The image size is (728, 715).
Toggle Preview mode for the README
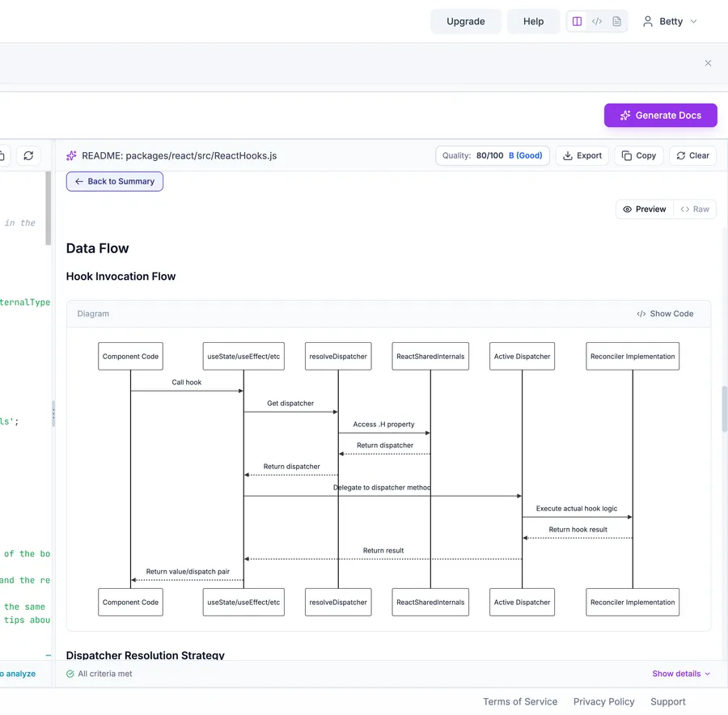(x=645, y=209)
